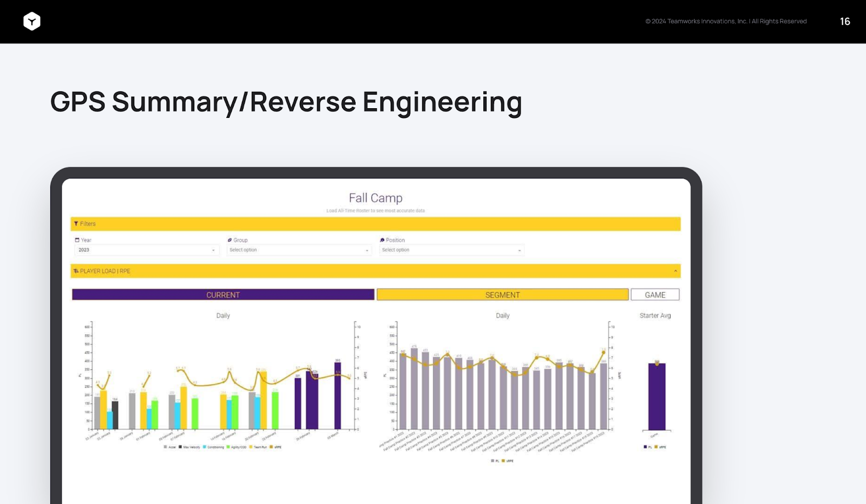Click the Position label icon
Screen dimensions: 866x504
382,240
